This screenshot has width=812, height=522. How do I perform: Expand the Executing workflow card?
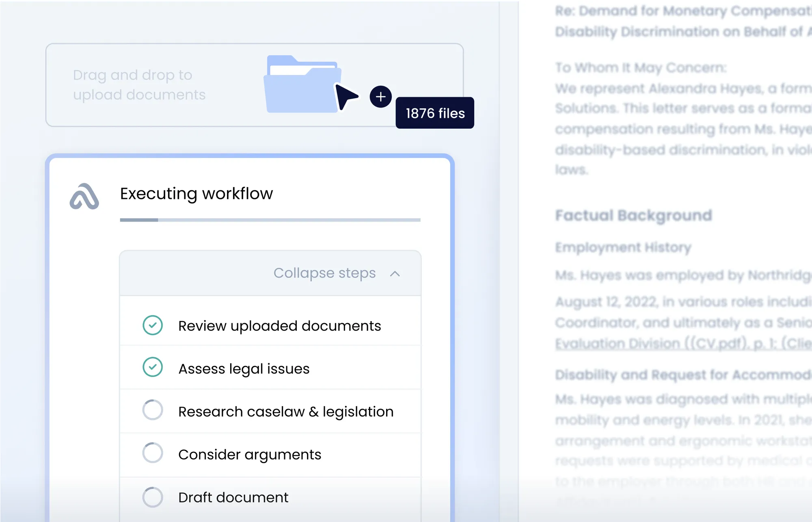196,194
